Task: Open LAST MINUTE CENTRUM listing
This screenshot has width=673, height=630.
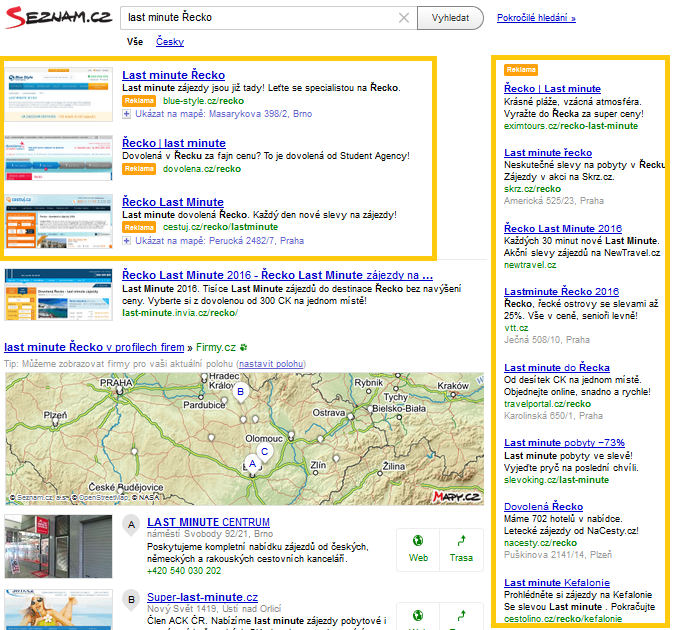Action: [x=208, y=522]
